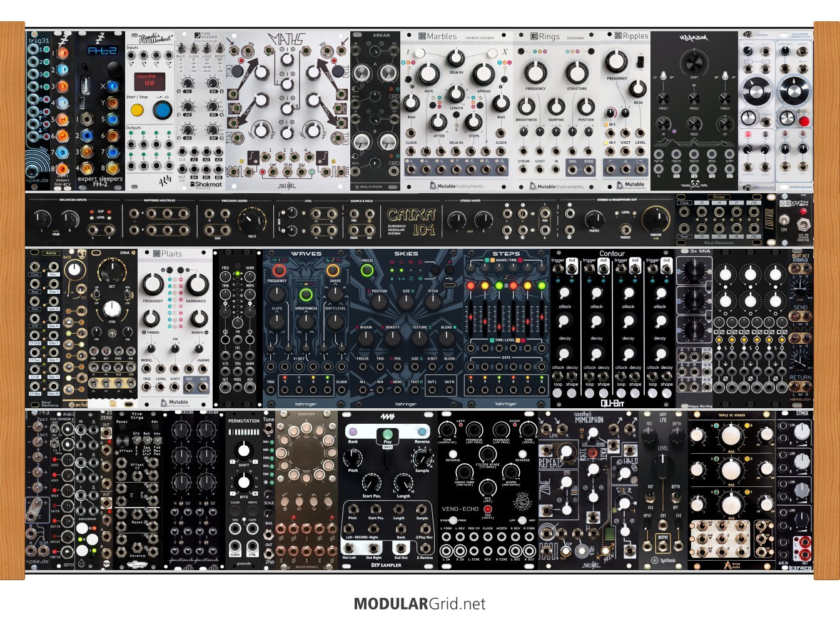Click the red Tap button on Veno-Echo
Screen dimensions: 840x617
coord(488,509)
